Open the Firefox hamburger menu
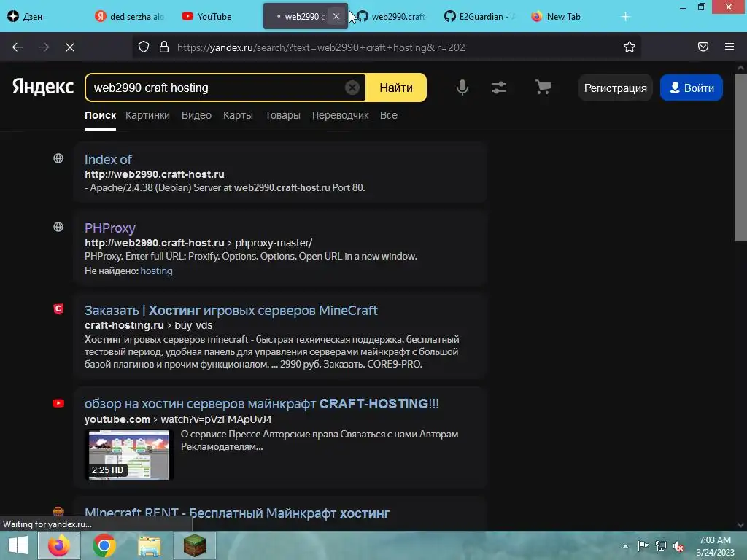Viewport: 747px width, 560px height. click(x=729, y=47)
